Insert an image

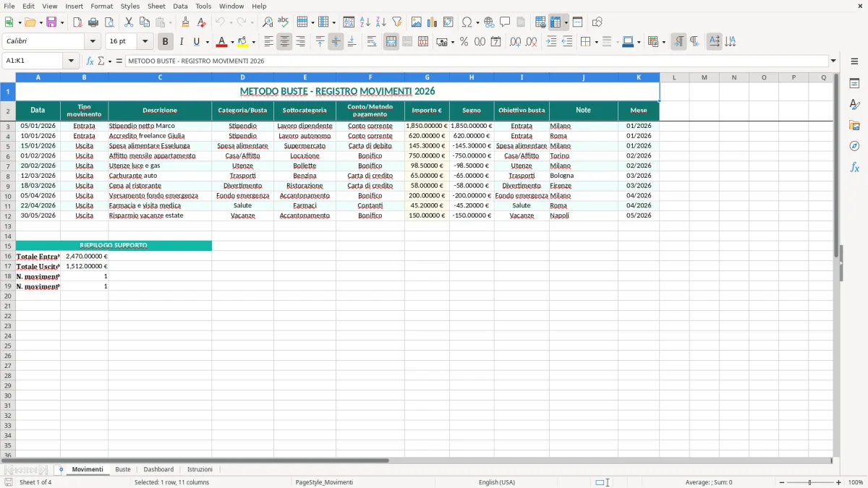point(417,22)
